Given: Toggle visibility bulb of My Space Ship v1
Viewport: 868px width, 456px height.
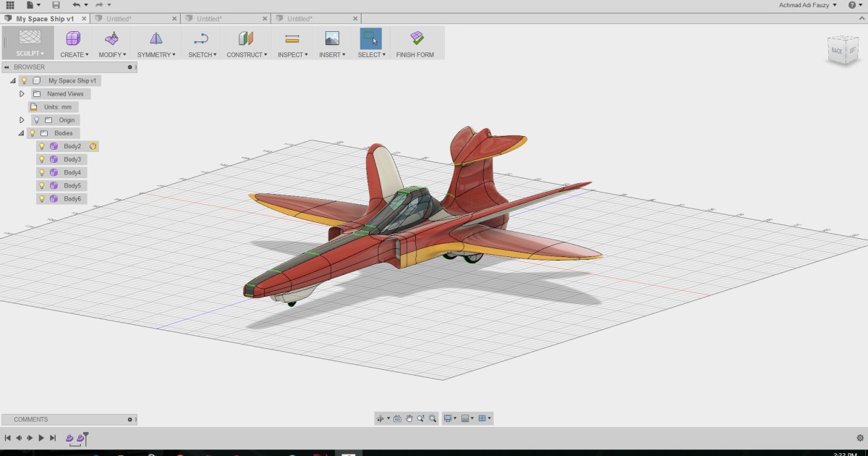Looking at the screenshot, I should coord(24,80).
